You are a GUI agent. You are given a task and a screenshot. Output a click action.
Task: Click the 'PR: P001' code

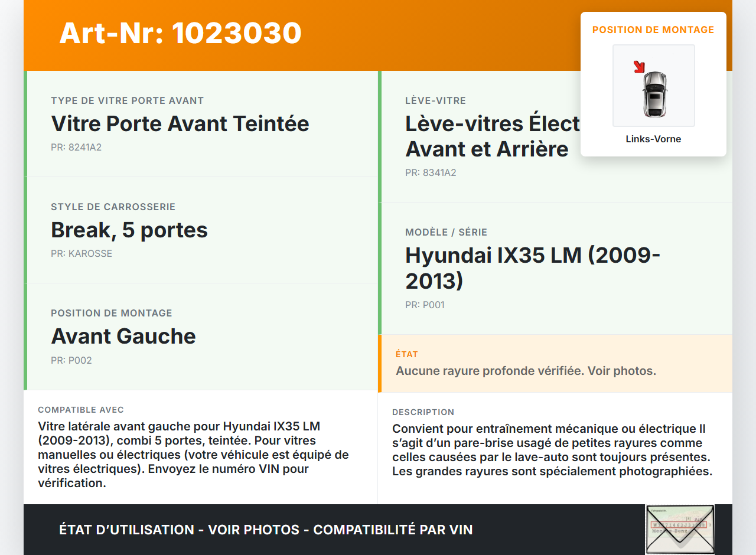click(x=425, y=305)
